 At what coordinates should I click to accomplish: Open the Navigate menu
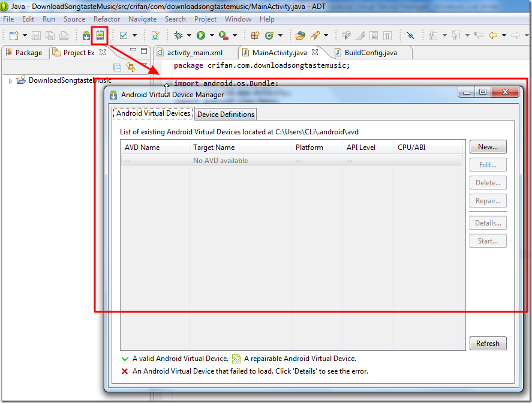(x=143, y=19)
